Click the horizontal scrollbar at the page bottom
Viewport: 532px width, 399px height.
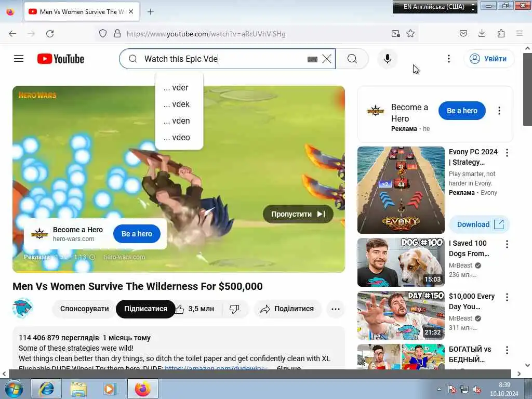(x=260, y=374)
